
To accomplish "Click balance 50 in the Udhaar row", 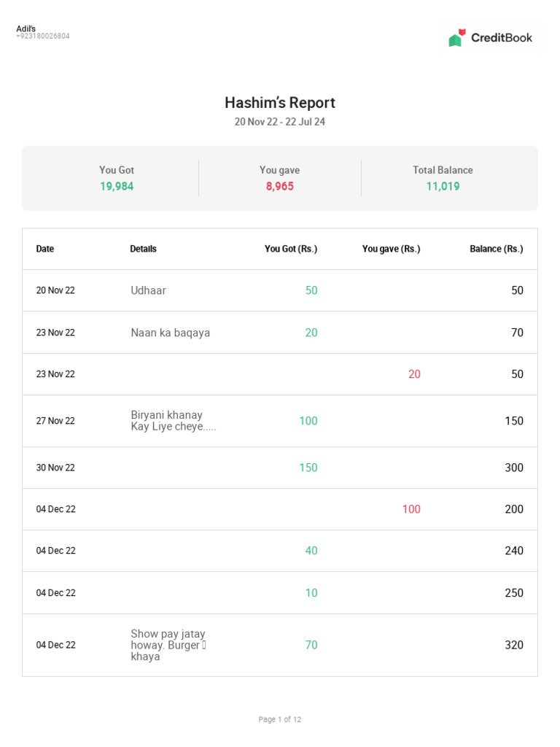I will click(x=517, y=290).
